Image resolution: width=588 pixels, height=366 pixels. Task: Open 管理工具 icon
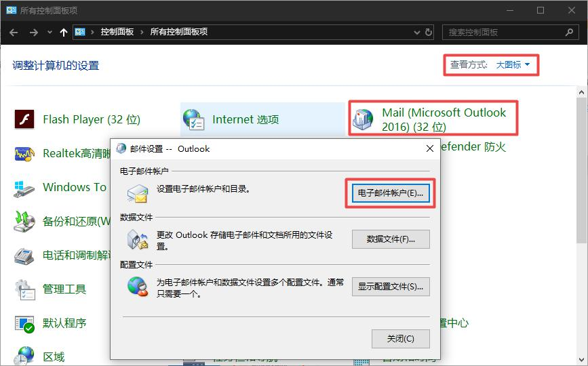(x=25, y=289)
